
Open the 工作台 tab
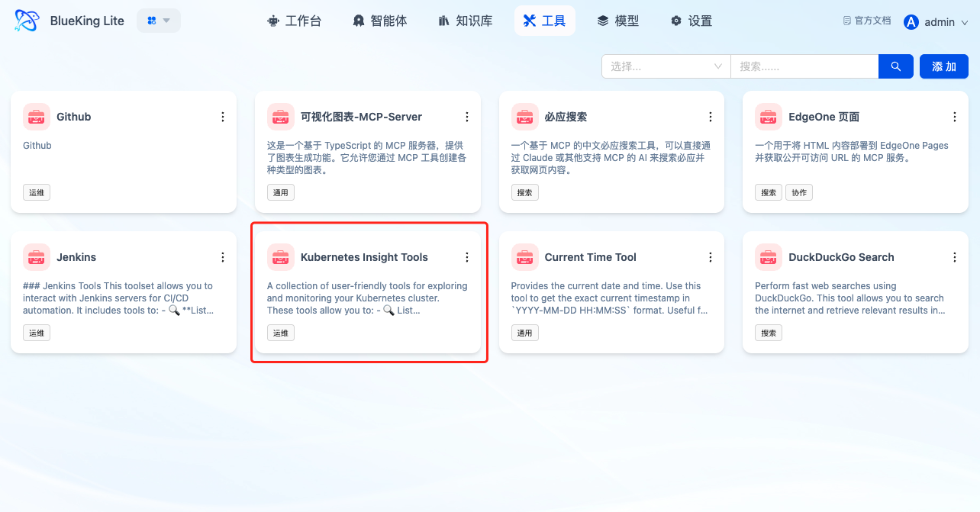tap(295, 21)
